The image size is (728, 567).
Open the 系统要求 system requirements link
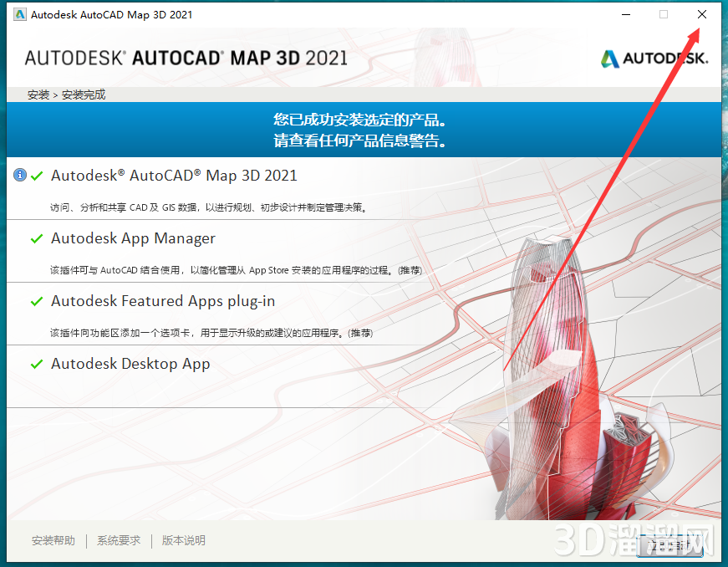click(118, 540)
